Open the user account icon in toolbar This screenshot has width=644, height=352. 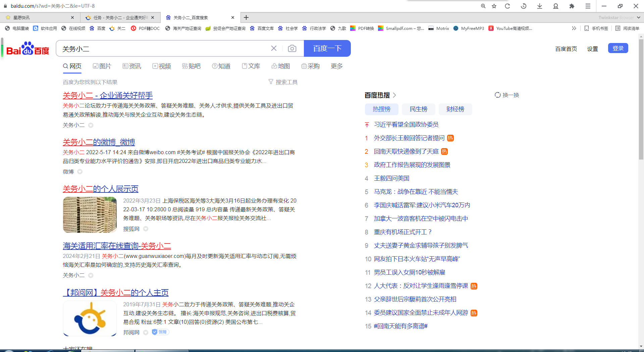click(x=556, y=6)
